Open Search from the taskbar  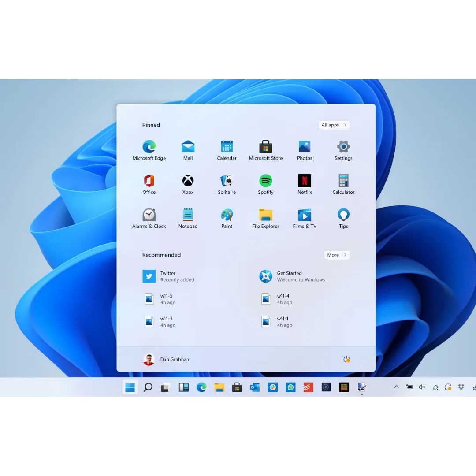[x=148, y=387]
